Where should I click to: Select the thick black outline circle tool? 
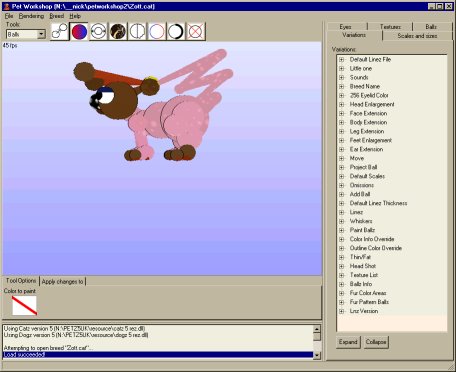pyautogui.click(x=176, y=32)
